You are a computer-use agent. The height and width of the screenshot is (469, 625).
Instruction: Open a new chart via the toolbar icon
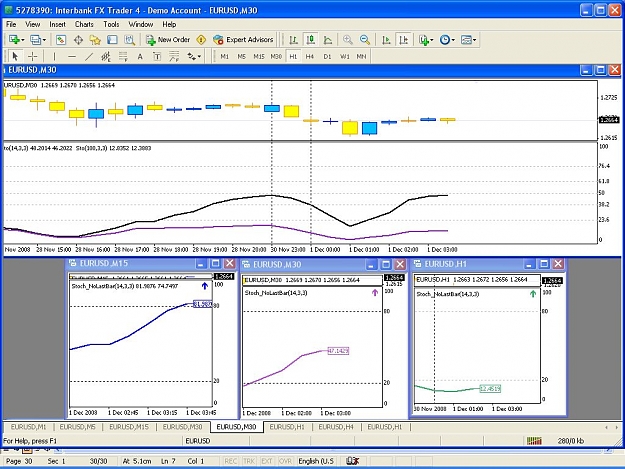14,40
